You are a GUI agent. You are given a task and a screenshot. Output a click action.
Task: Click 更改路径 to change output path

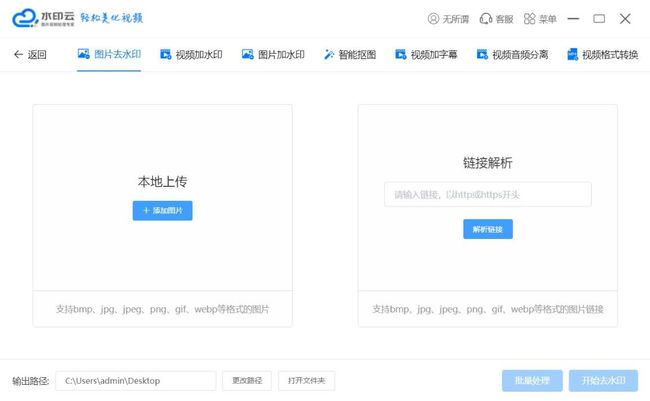click(246, 381)
